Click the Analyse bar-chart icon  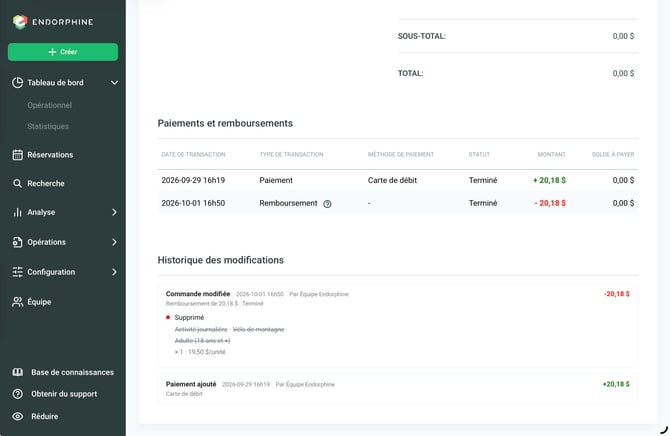pos(18,212)
